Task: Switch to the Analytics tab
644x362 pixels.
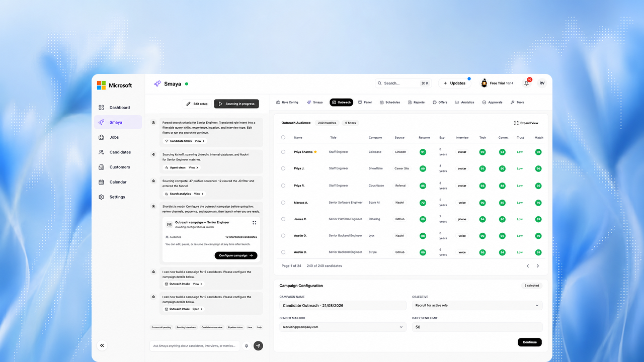Action: (465, 103)
